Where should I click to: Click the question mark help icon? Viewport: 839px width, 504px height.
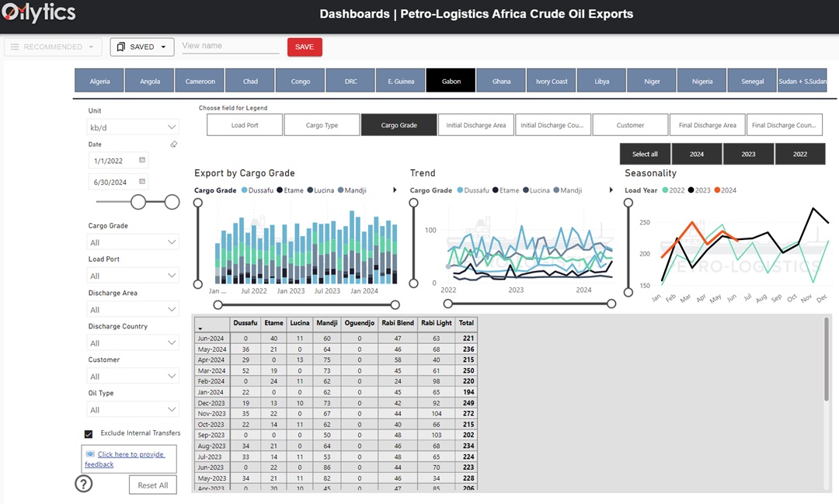click(83, 484)
